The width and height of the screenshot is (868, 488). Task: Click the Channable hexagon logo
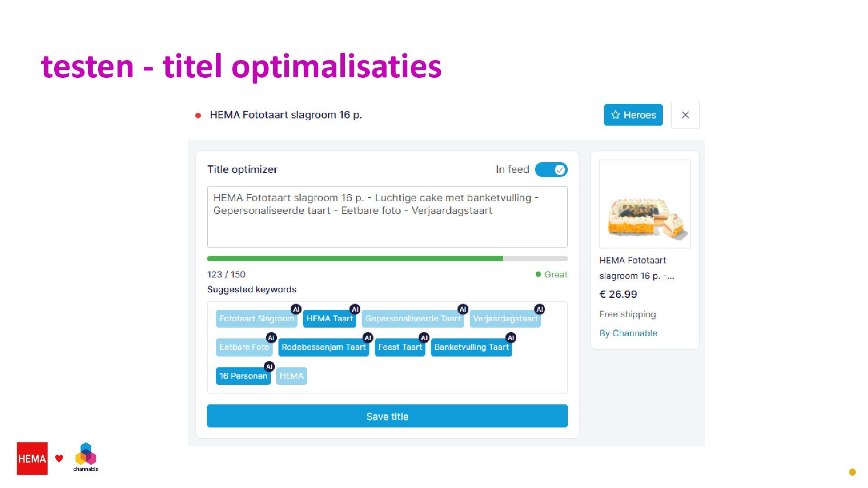[86, 455]
